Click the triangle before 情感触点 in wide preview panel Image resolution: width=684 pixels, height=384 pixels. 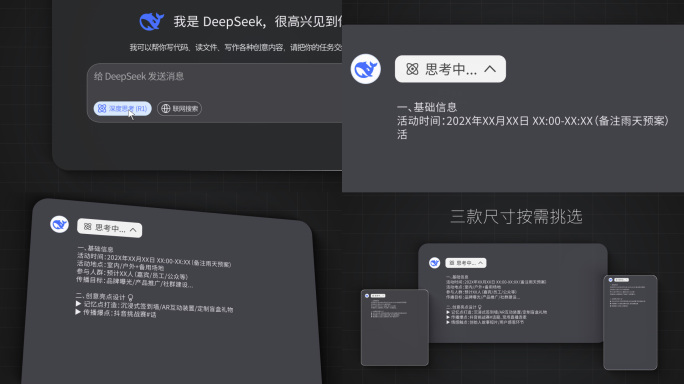click(448, 322)
